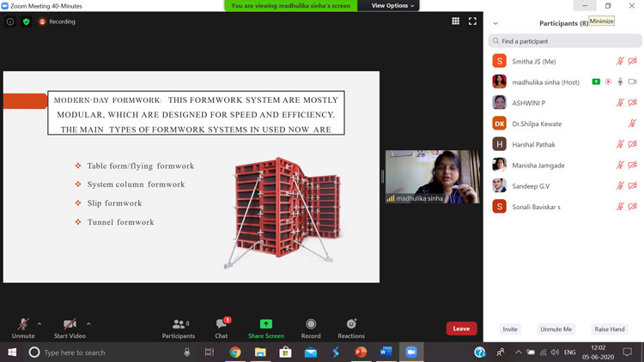The width and height of the screenshot is (644, 362).
Task: Click the video panel divider handle
Action: point(382,177)
